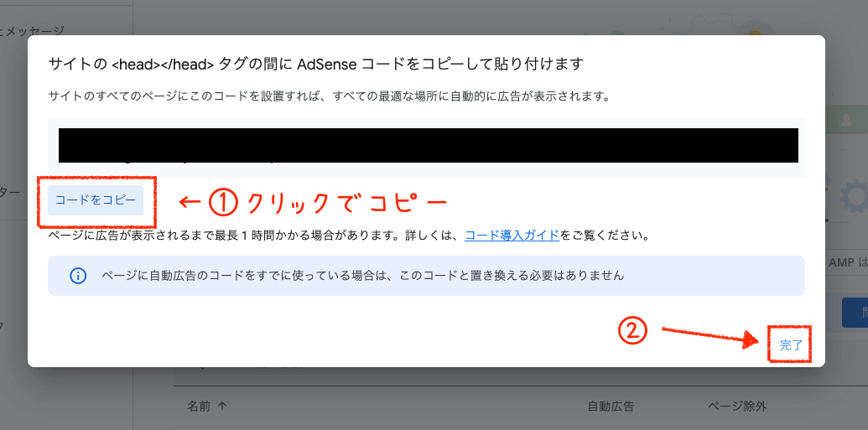Click the dialog heading about head tags
868x430 pixels.
click(316, 64)
